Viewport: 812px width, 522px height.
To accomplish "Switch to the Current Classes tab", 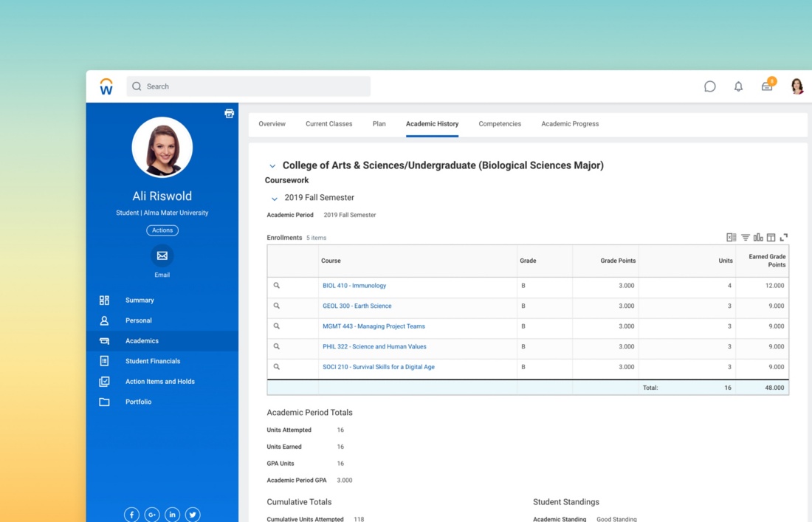I will [x=328, y=124].
